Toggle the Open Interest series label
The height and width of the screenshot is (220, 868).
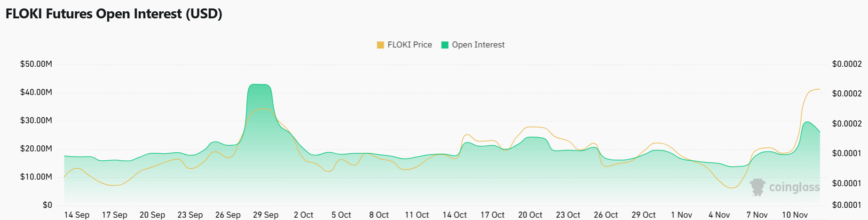click(478, 45)
